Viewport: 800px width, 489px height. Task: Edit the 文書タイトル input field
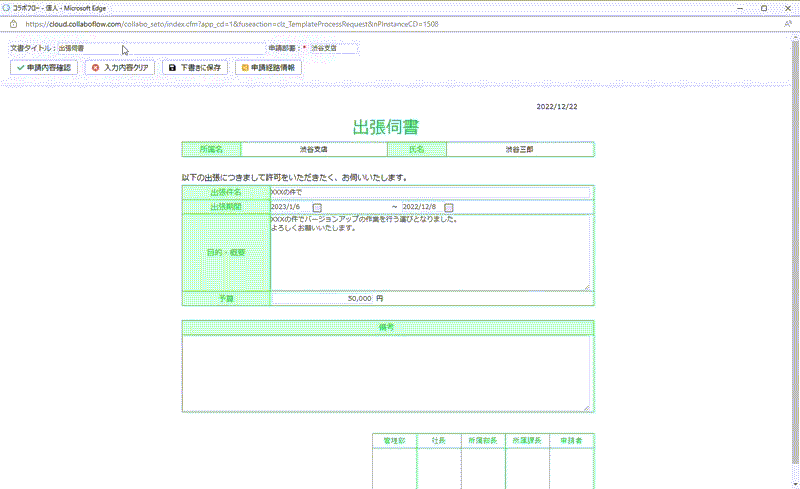tap(161, 48)
